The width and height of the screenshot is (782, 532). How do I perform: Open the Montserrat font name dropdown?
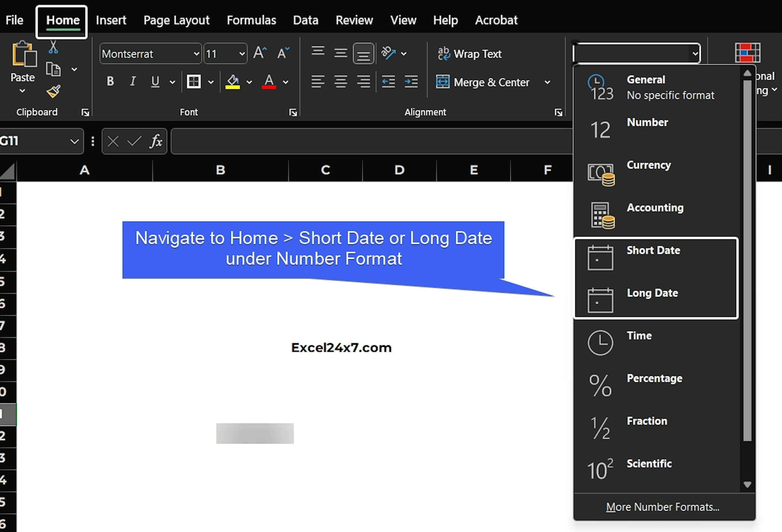point(196,54)
